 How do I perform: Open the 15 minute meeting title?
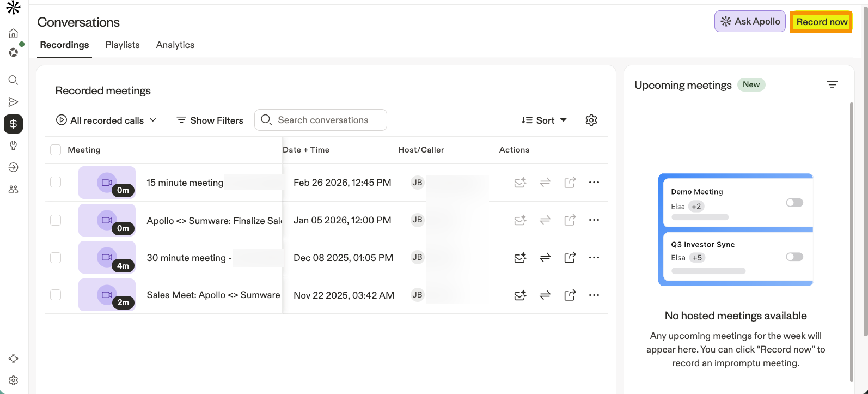pos(185,183)
